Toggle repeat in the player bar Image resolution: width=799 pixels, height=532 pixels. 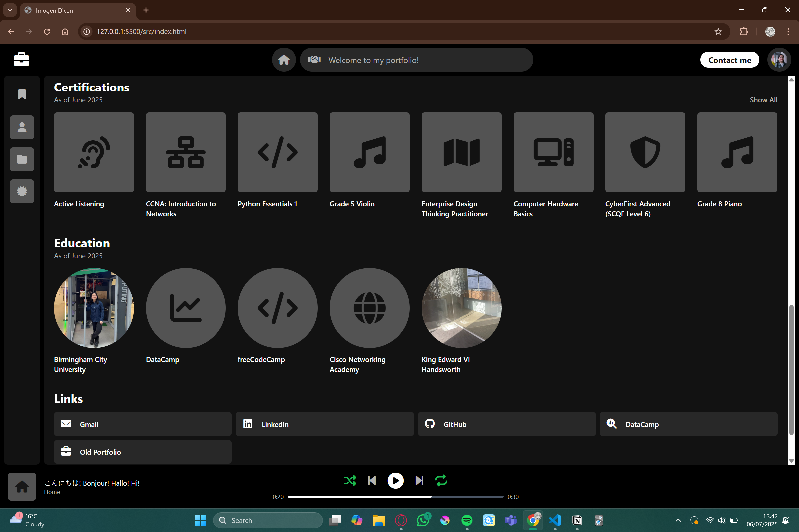coord(441,481)
